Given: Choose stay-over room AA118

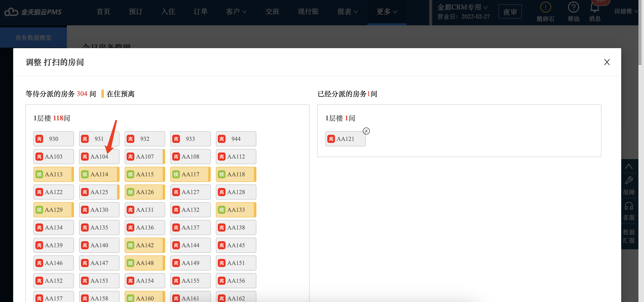Looking at the screenshot, I should (x=236, y=174).
